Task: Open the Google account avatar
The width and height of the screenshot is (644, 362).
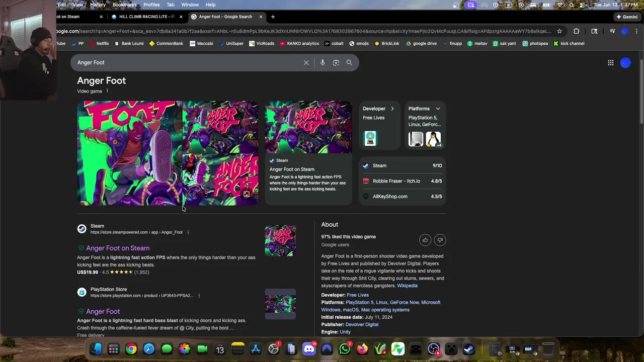Action: (625, 63)
